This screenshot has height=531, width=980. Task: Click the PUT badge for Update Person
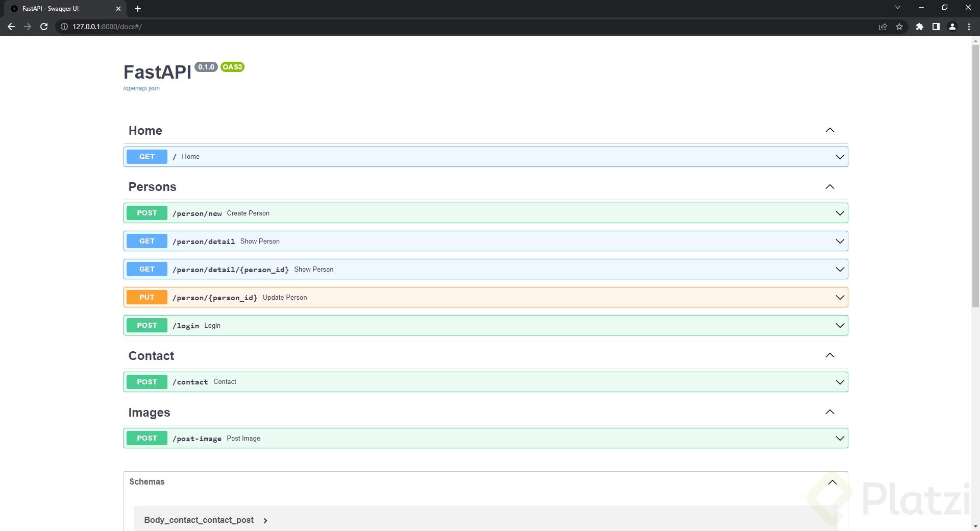click(x=147, y=297)
